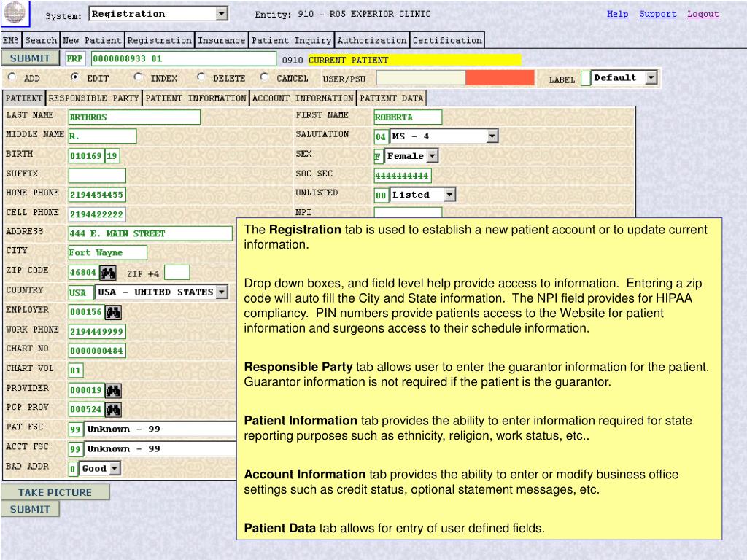Click the Logout link
The image size is (747, 560).
coord(703,14)
